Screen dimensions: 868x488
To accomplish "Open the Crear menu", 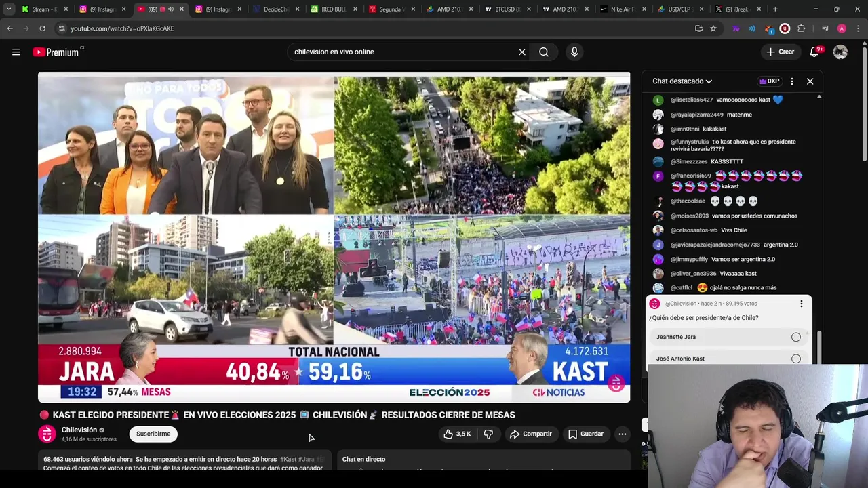I will pyautogui.click(x=780, y=52).
